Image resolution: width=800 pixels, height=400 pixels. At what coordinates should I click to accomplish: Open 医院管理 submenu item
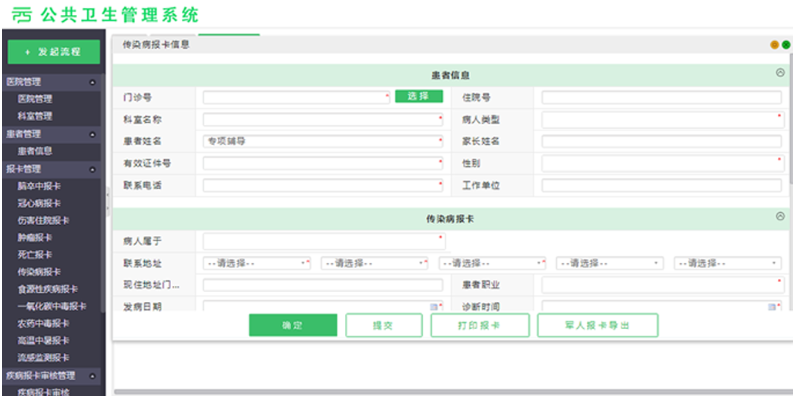pyautogui.click(x=35, y=99)
